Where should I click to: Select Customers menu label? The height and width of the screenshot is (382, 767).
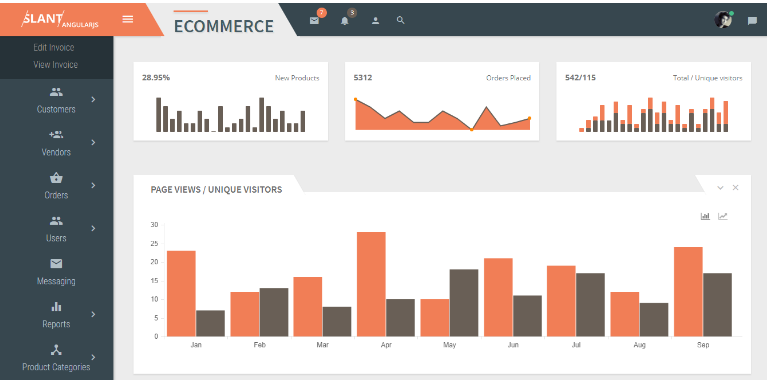56,109
